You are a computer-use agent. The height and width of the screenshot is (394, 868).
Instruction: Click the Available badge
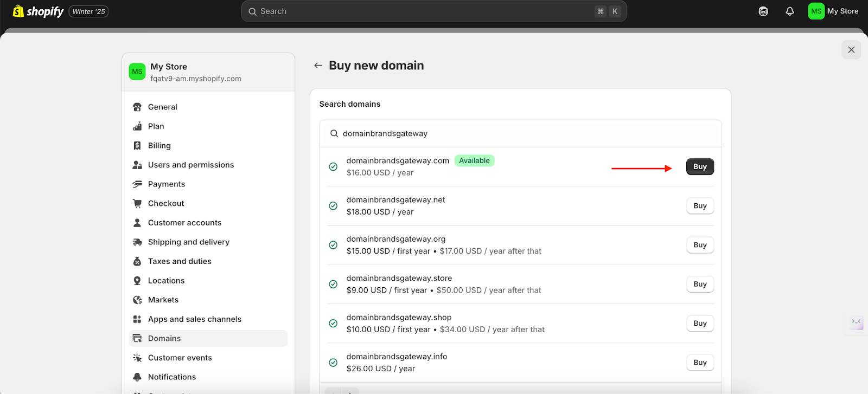[x=474, y=161]
